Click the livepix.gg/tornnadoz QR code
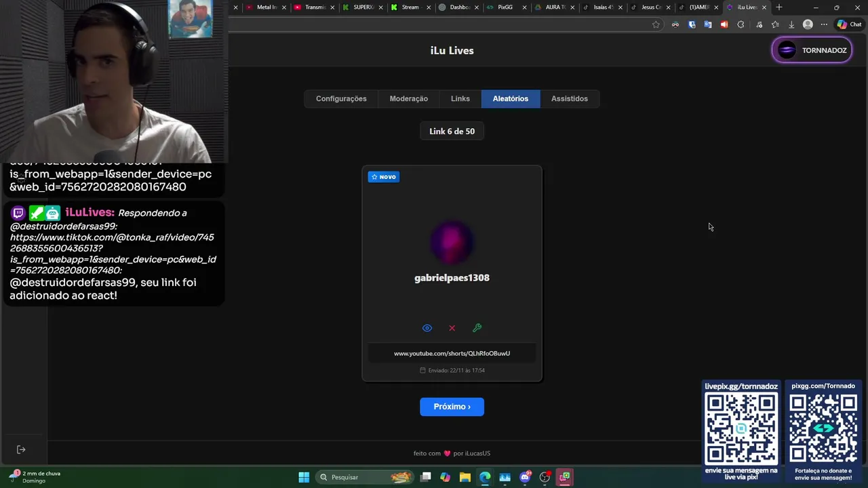Image resolution: width=868 pixels, height=488 pixels. pyautogui.click(x=741, y=428)
